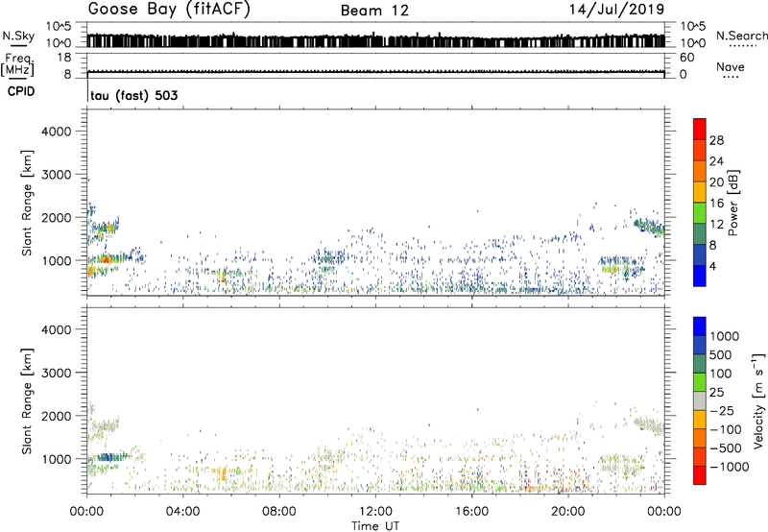Click the blue lowest Power color swatch

(x=700, y=276)
